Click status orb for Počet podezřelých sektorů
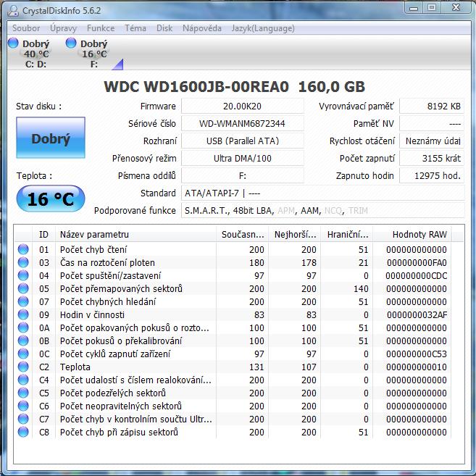 click(23, 393)
